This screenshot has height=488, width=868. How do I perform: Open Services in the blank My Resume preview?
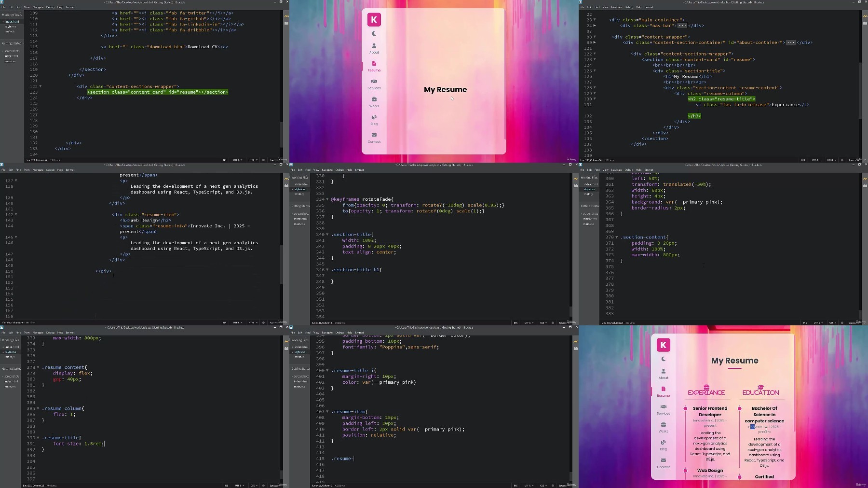pos(374,84)
